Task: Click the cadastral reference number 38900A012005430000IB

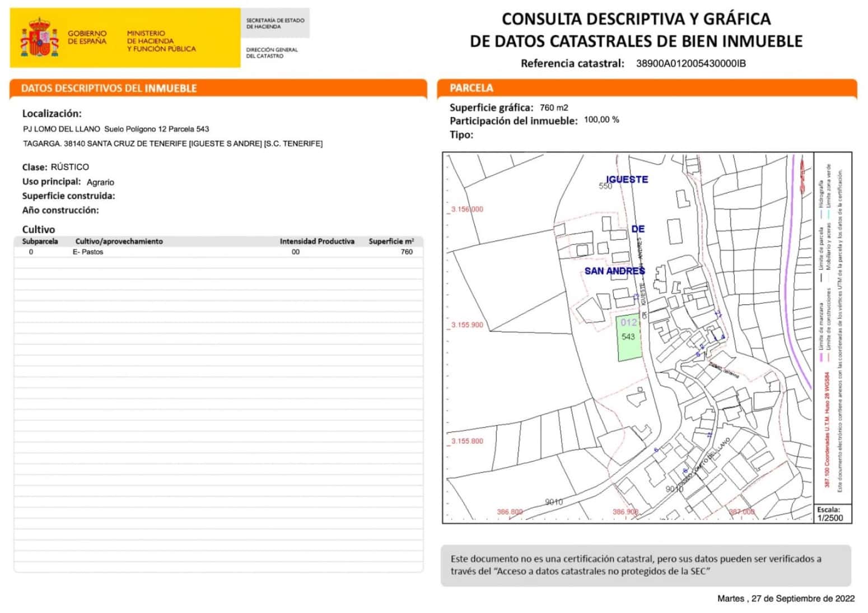Action: point(690,63)
